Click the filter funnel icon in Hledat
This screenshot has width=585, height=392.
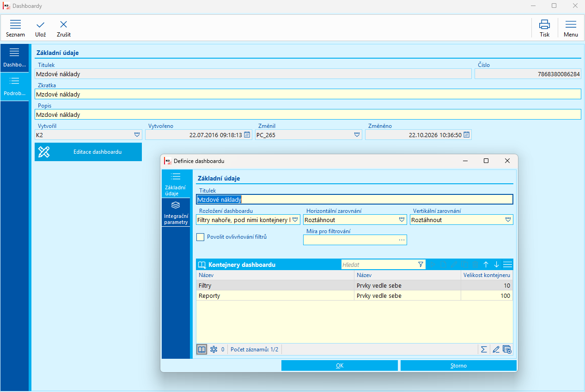pos(420,265)
